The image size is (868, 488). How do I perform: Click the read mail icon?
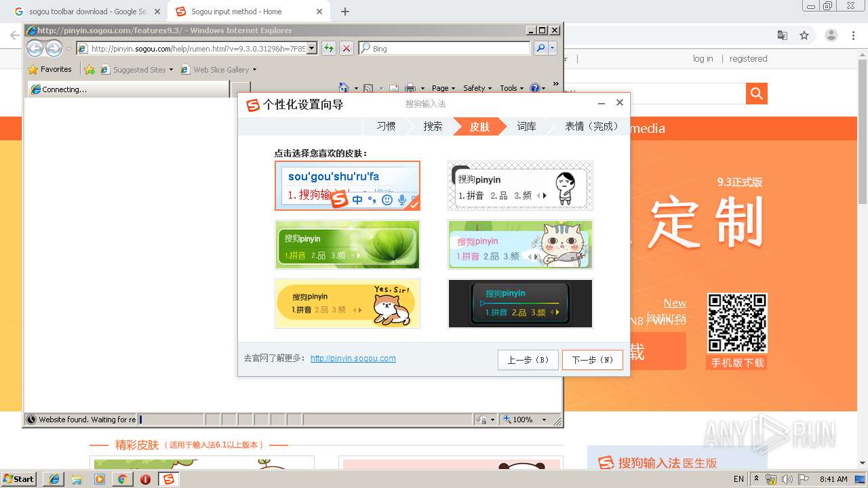393,88
